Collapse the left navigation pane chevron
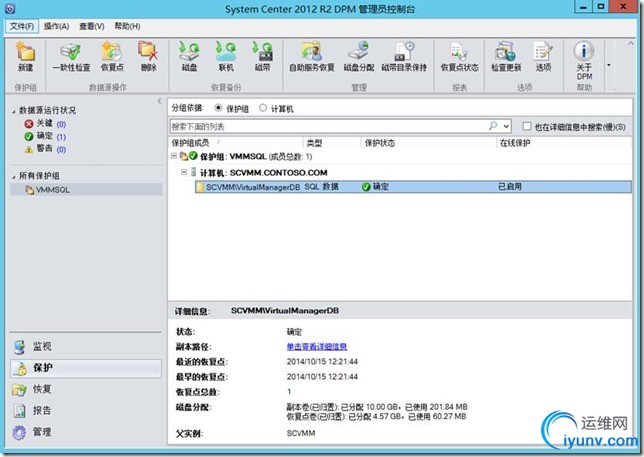This screenshot has width=644, height=457. pyautogui.click(x=159, y=101)
